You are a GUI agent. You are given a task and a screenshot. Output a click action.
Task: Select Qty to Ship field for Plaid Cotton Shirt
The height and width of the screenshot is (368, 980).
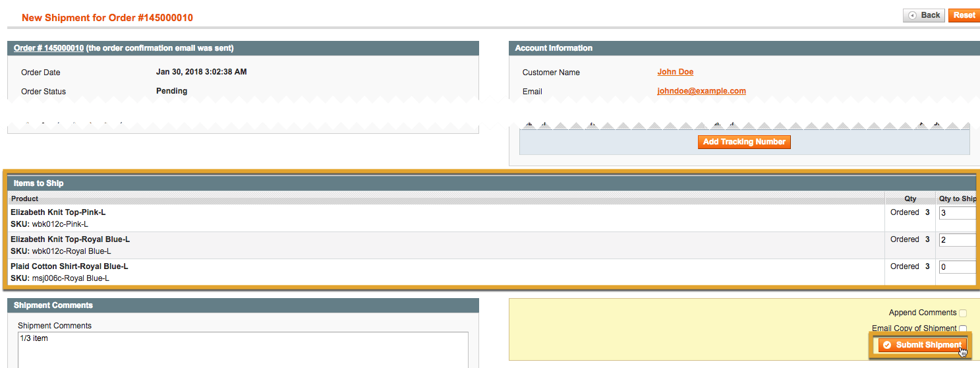click(957, 267)
